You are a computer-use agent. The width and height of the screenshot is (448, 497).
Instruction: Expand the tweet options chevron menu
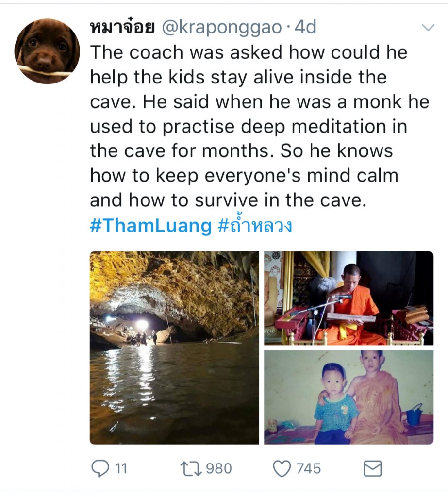tap(428, 28)
